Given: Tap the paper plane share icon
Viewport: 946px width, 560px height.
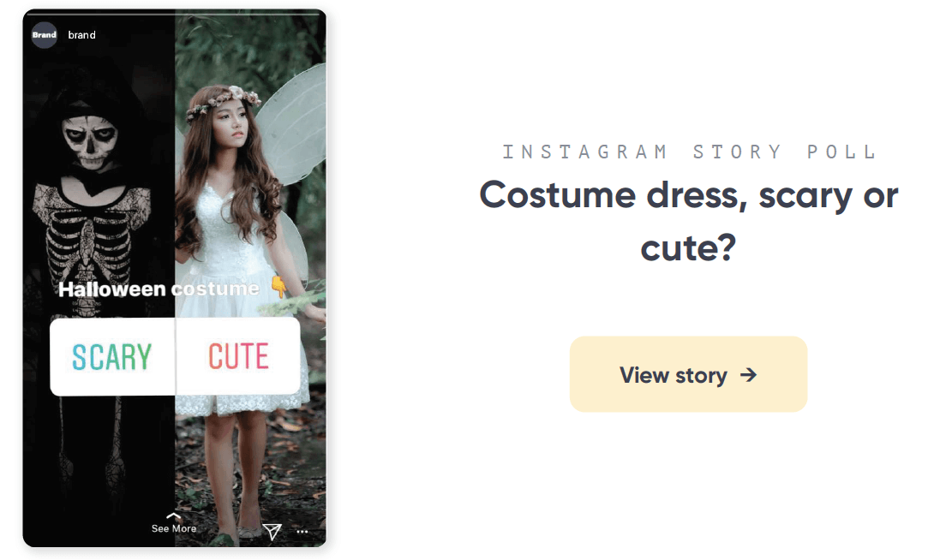Looking at the screenshot, I should coord(272,531).
